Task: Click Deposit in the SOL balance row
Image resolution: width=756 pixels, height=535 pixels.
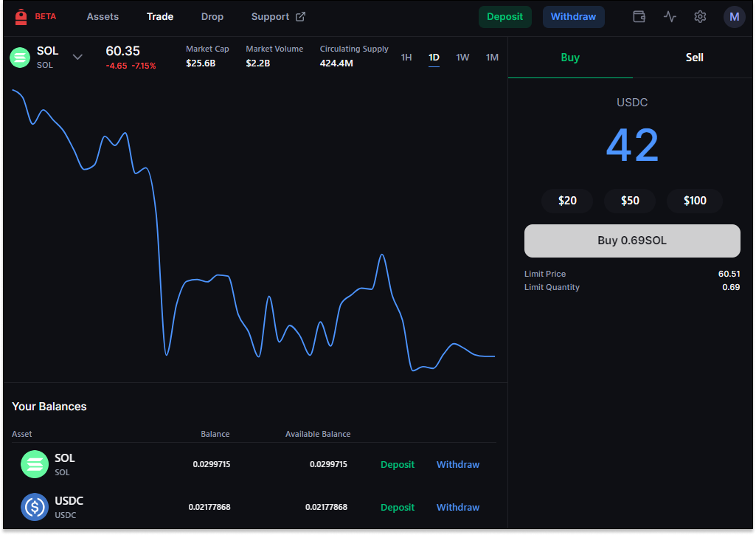Action: point(398,465)
